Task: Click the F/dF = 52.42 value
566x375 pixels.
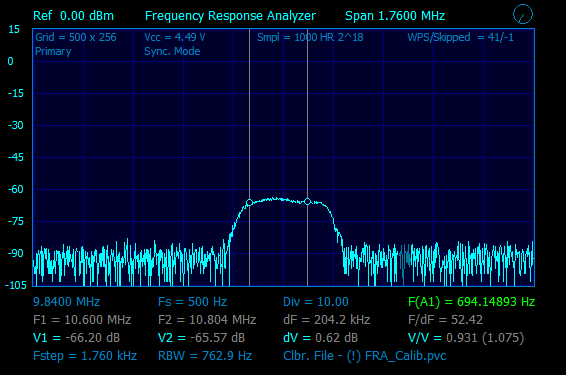Action: [445, 320]
